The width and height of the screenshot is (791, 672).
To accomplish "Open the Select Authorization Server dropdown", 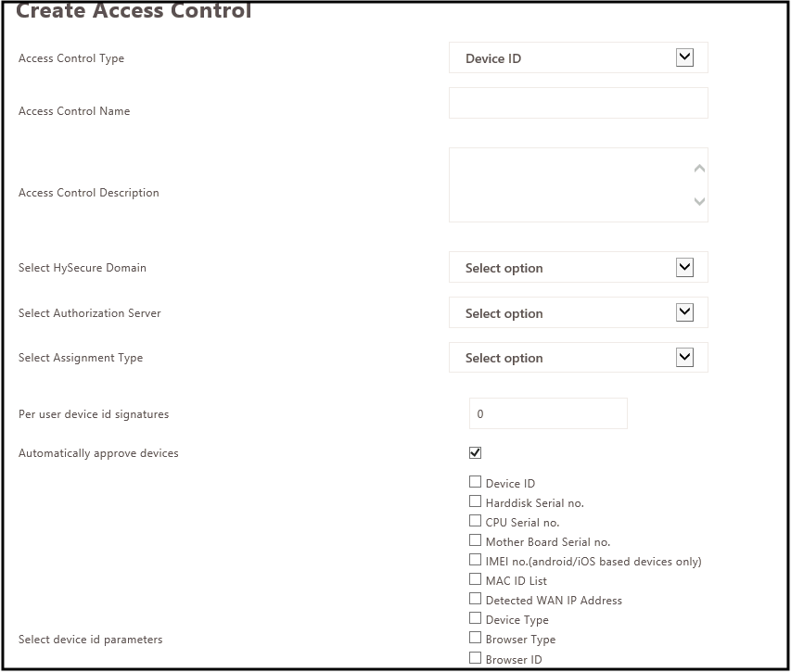I will coord(684,312).
